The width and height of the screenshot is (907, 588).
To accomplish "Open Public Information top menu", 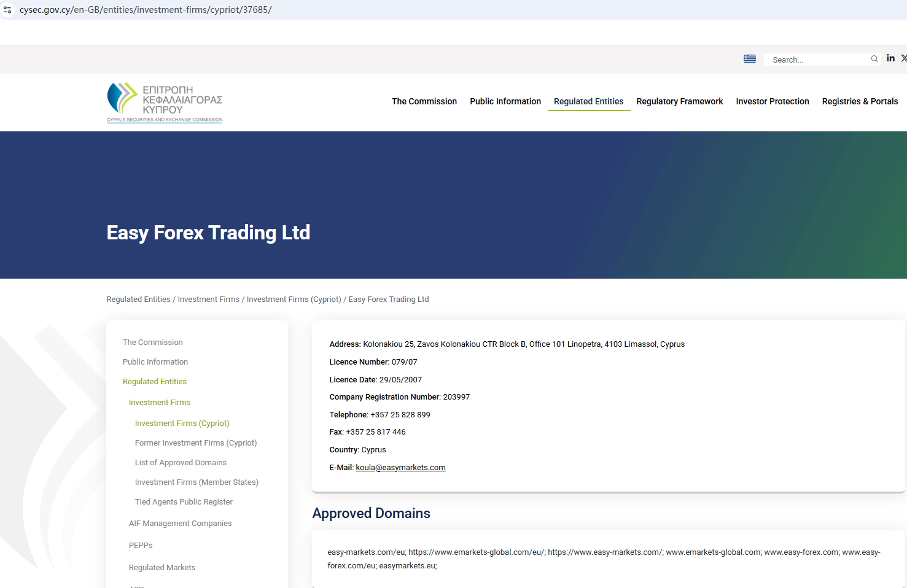I will 505,101.
